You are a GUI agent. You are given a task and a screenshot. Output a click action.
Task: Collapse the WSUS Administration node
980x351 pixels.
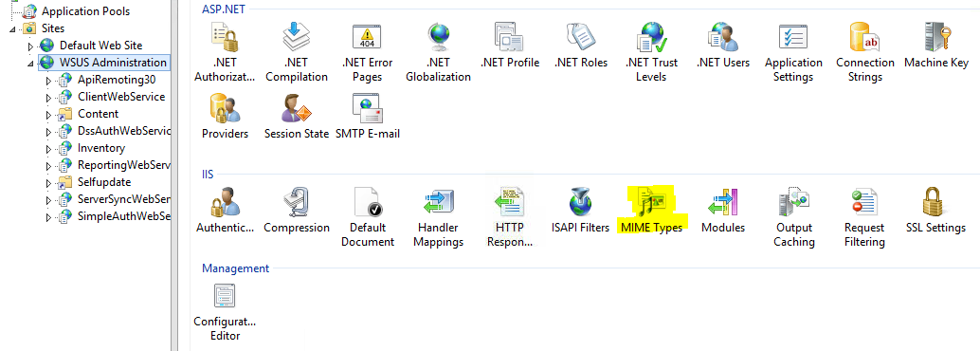tap(30, 64)
